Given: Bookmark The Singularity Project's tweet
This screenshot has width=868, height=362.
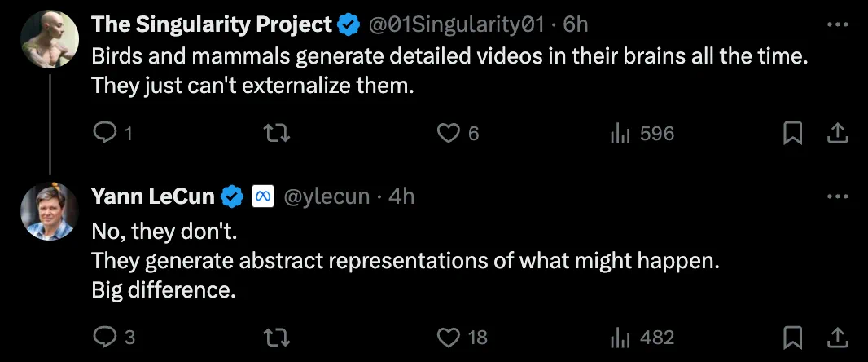Looking at the screenshot, I should 792,134.
